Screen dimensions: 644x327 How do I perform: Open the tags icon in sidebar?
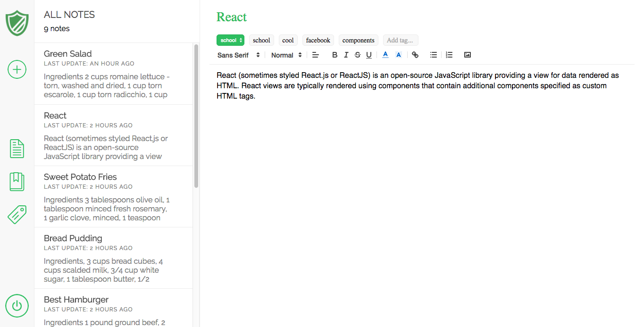tap(17, 214)
